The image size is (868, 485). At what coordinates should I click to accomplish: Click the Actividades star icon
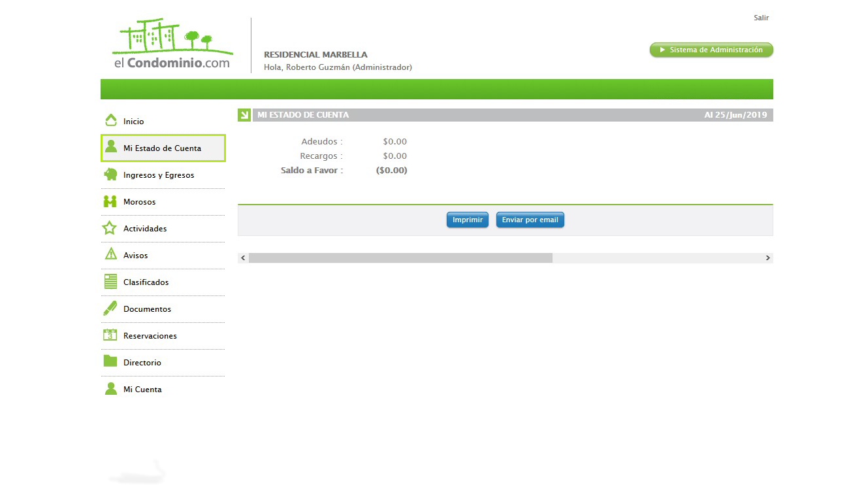(x=110, y=228)
